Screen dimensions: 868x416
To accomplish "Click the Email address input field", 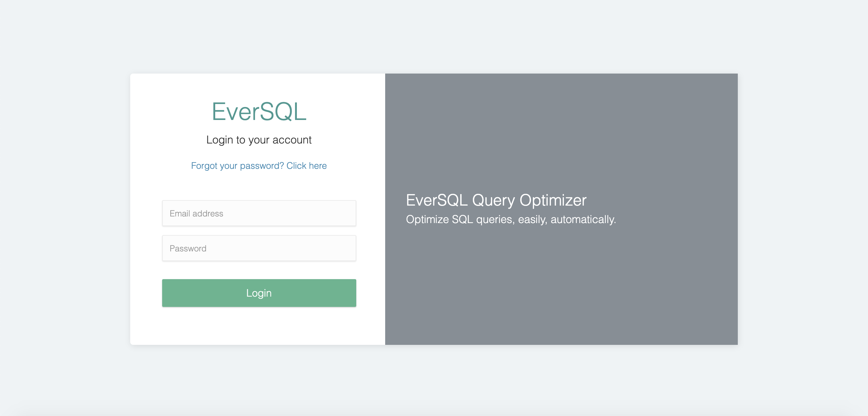I will [259, 213].
